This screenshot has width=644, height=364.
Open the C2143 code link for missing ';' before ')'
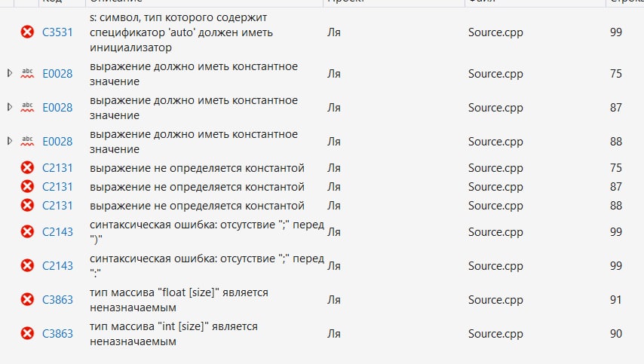click(x=57, y=231)
